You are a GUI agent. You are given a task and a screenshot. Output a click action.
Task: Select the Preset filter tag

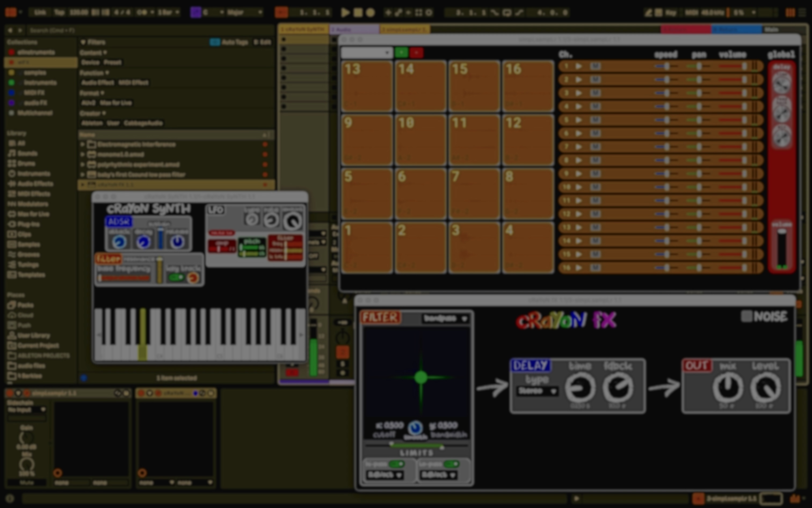pos(113,62)
